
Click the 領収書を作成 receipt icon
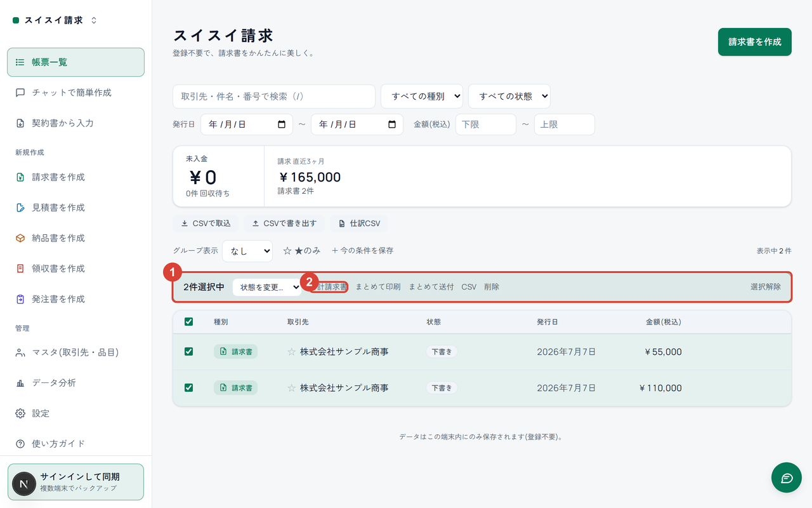tap(20, 269)
